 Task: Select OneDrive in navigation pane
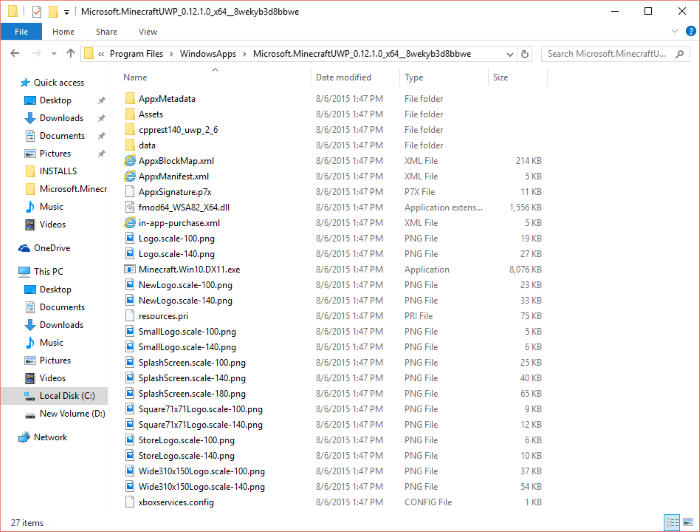click(52, 248)
